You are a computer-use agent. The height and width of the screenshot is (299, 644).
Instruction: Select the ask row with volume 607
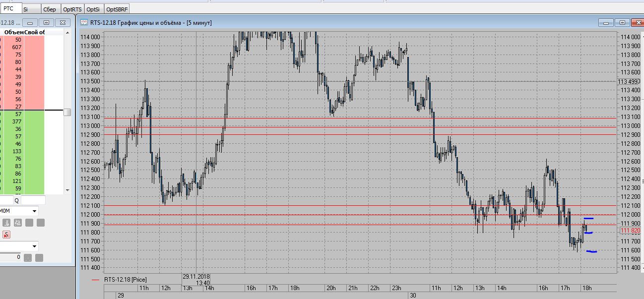tap(22, 47)
